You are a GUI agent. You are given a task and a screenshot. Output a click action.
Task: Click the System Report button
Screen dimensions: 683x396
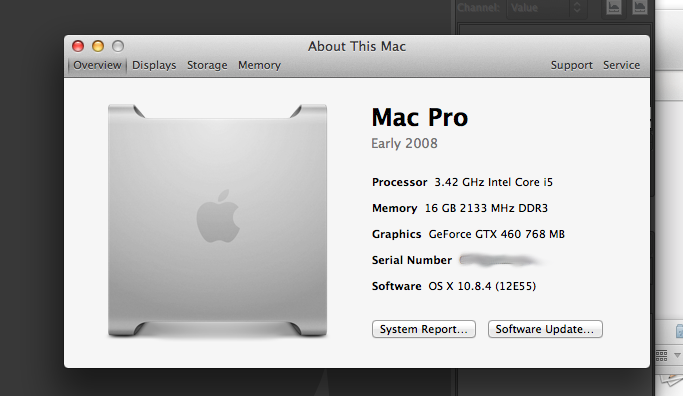tap(424, 329)
